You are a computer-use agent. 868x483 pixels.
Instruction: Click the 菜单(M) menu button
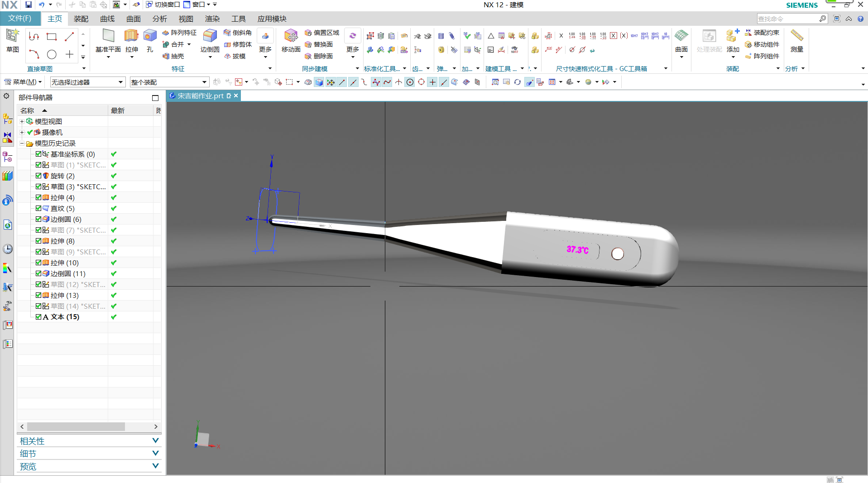23,82
